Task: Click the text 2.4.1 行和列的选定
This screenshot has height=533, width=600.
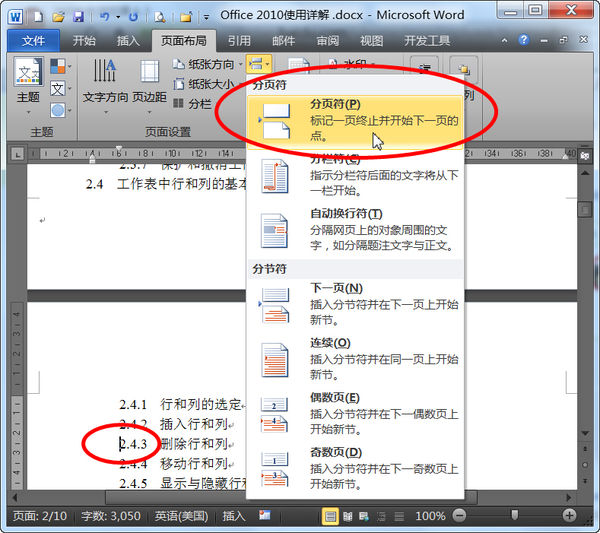Action: 181,404
